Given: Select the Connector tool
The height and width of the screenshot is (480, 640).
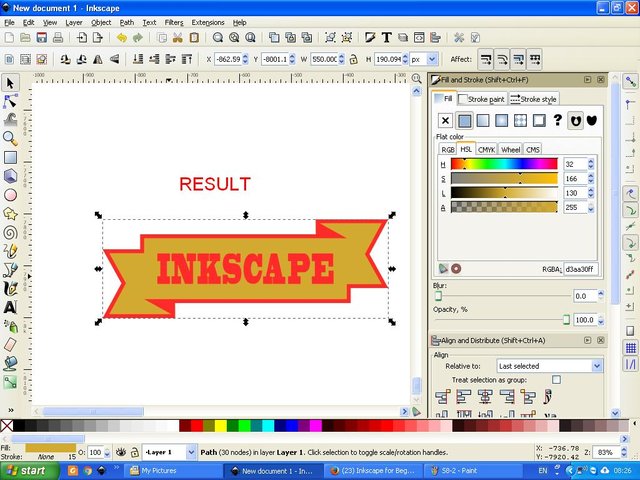Looking at the screenshot, I should [10, 382].
